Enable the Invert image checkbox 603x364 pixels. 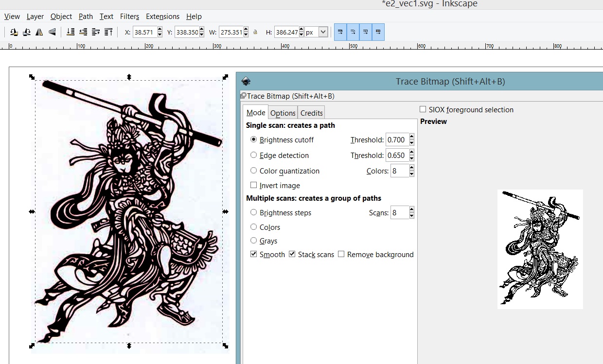pyautogui.click(x=253, y=185)
